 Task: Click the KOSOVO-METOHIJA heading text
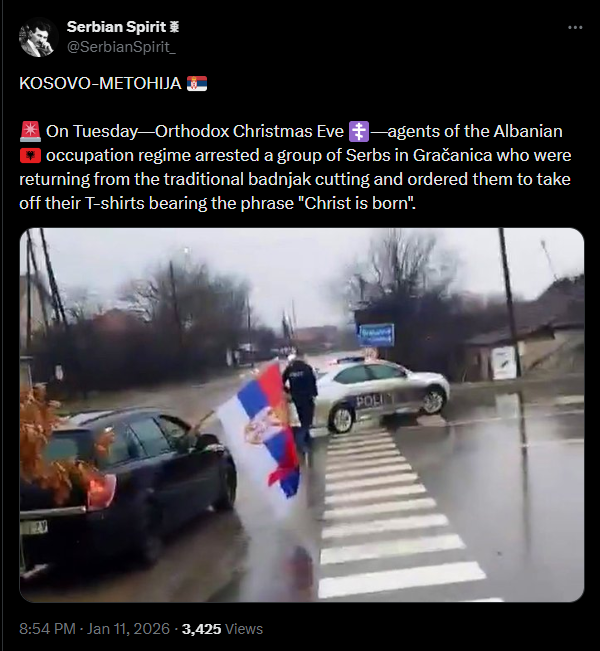coord(100,83)
